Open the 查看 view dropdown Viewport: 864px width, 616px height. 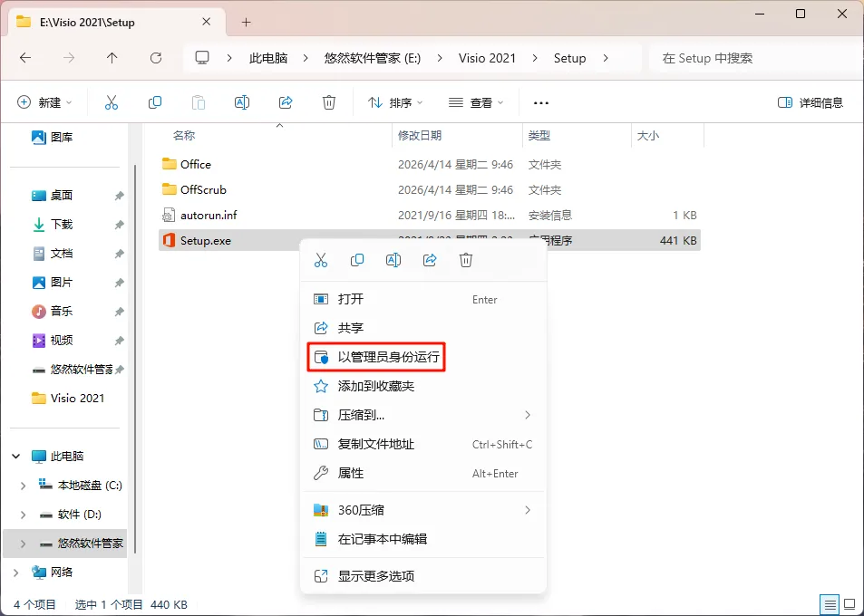pos(476,102)
